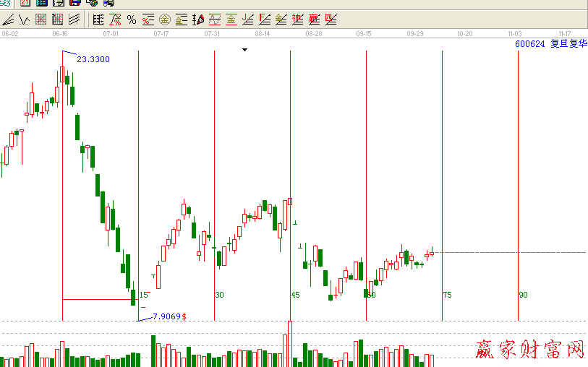This screenshot has height=367, width=588.
Task: Select the last tool in drawing toolbar
Action: click(331, 20)
